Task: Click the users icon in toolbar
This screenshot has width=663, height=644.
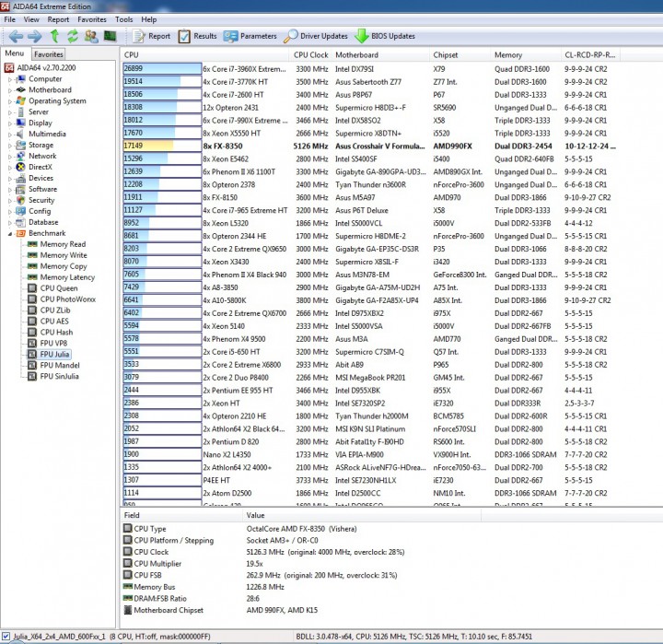Action: pyautogui.click(x=91, y=36)
